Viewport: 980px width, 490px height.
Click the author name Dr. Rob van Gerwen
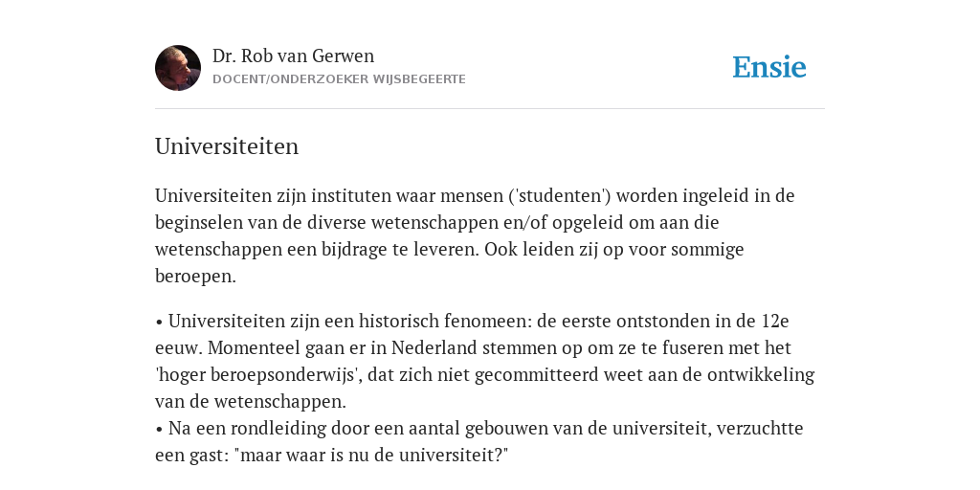pyautogui.click(x=293, y=56)
